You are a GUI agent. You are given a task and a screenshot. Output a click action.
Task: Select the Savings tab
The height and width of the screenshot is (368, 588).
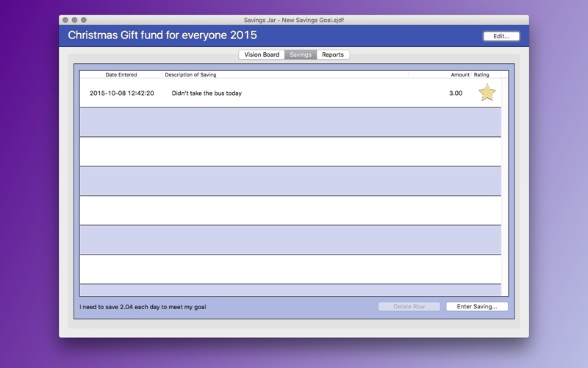click(x=301, y=54)
